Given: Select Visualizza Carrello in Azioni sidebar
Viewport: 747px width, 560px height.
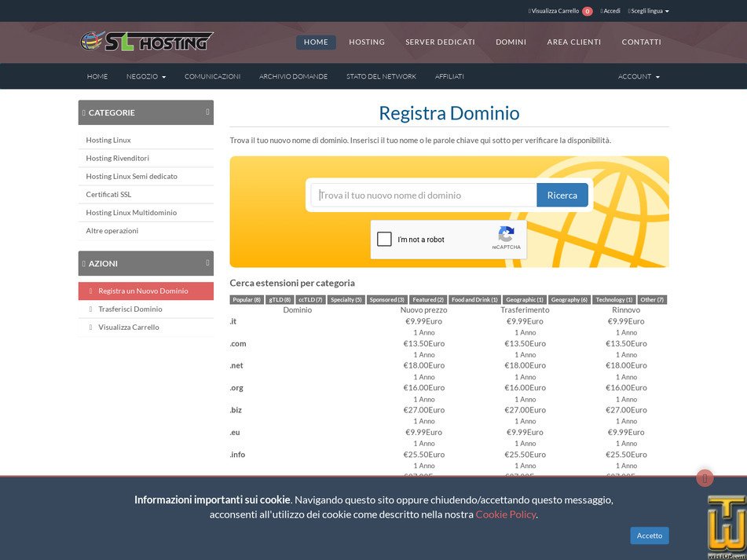Looking at the screenshot, I should 146,328.
